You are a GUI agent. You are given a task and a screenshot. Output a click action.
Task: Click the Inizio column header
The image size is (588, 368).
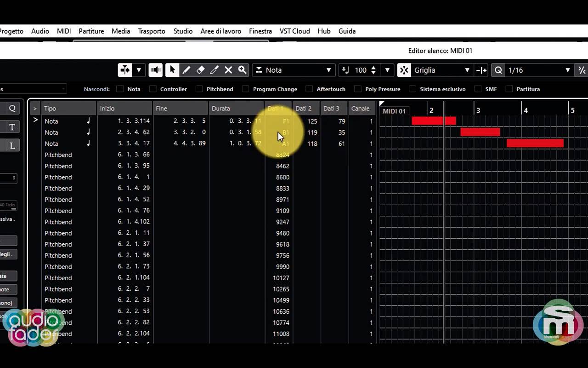(x=125, y=109)
